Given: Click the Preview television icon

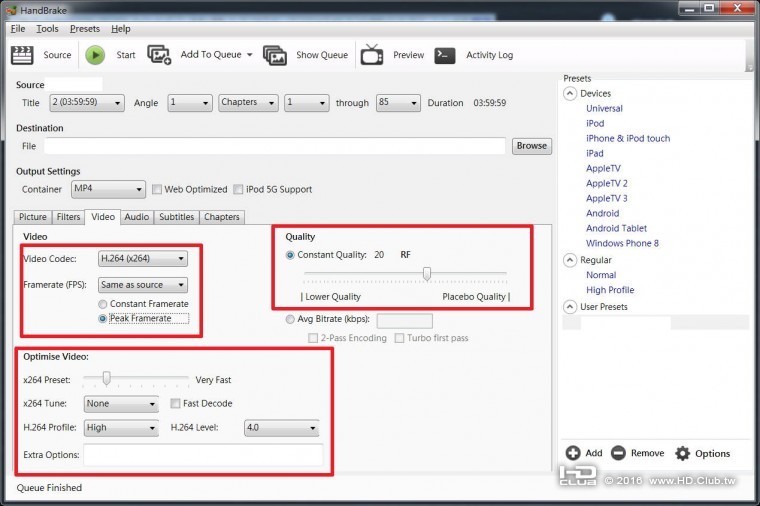Looking at the screenshot, I should coord(372,55).
